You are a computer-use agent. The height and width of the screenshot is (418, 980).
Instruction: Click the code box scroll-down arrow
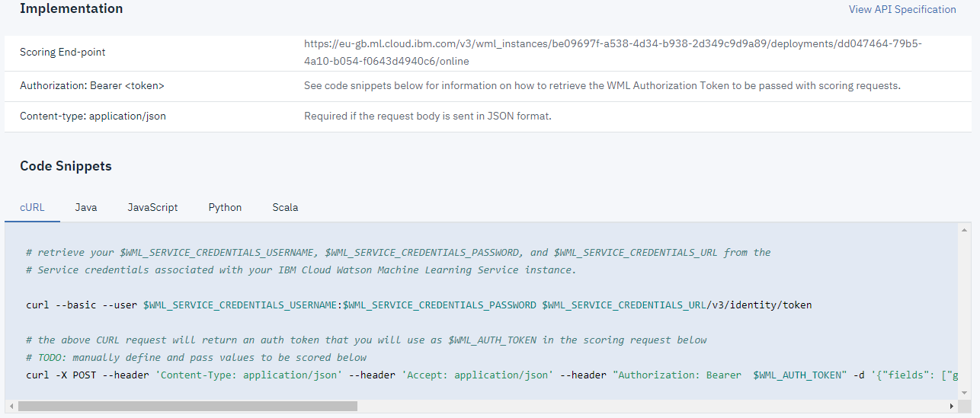point(965,394)
